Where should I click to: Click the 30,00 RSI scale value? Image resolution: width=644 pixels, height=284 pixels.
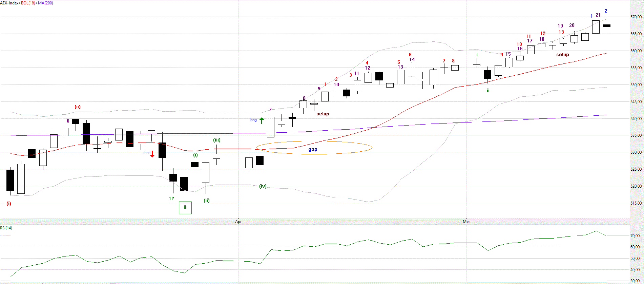coord(635,281)
